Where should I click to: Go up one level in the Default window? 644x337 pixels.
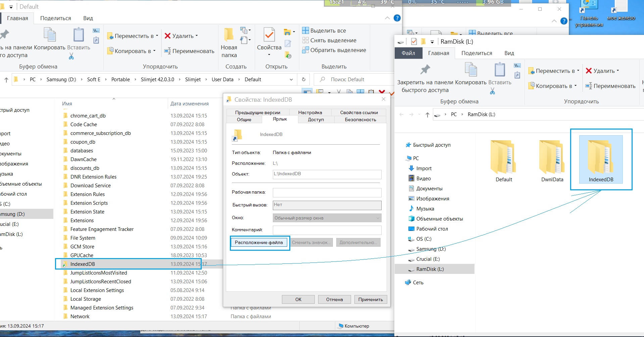pos(6,80)
